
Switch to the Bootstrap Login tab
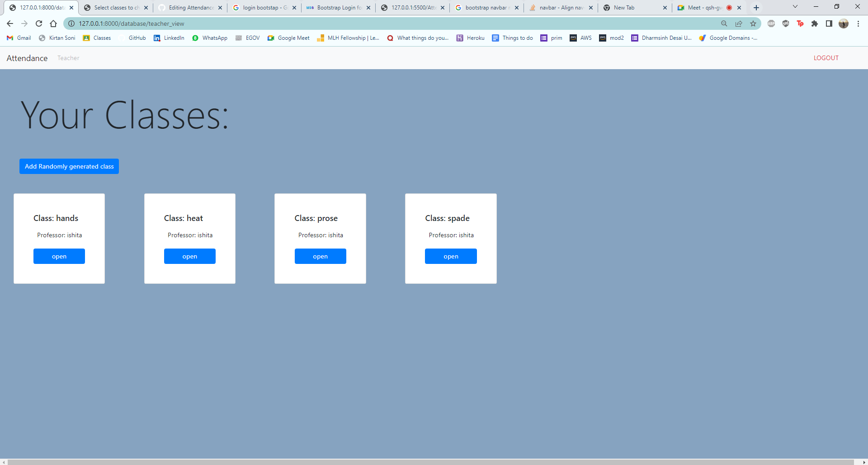tap(337, 7)
